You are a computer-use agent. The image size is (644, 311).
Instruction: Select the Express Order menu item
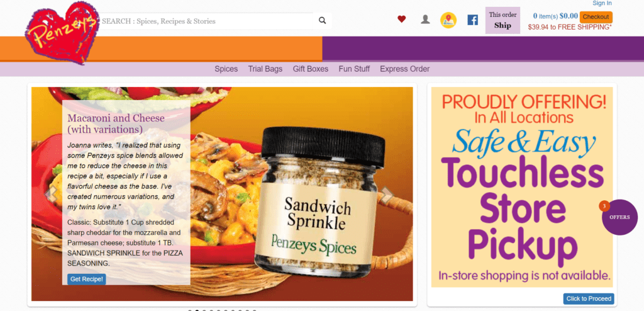point(404,69)
